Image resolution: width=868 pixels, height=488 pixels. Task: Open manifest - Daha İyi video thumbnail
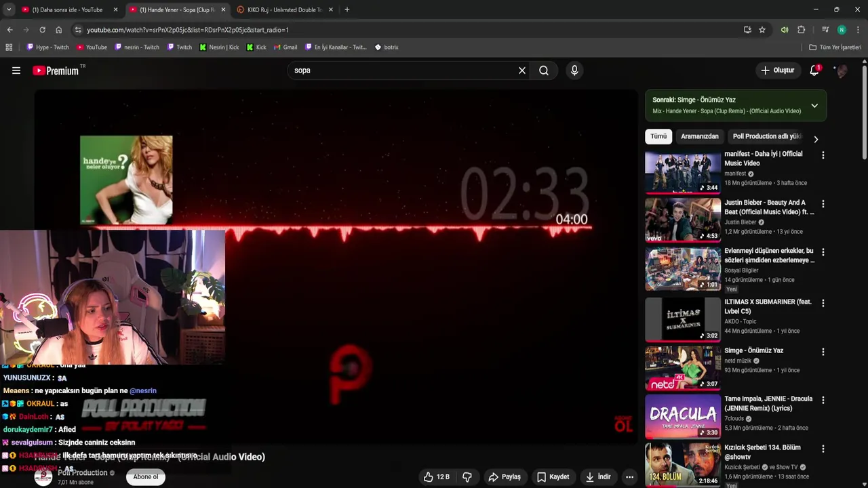[683, 172]
